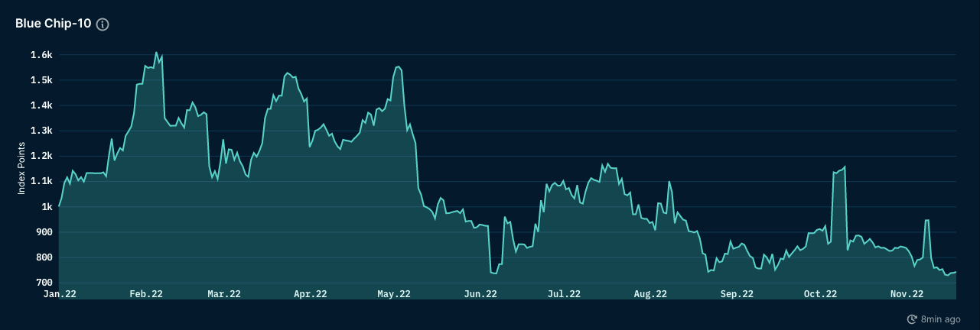The width and height of the screenshot is (980, 330).
Task: Click the May.22 x-axis label
Action: coord(394,294)
